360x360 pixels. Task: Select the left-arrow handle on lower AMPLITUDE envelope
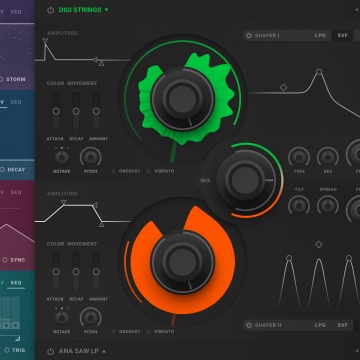[95, 205]
